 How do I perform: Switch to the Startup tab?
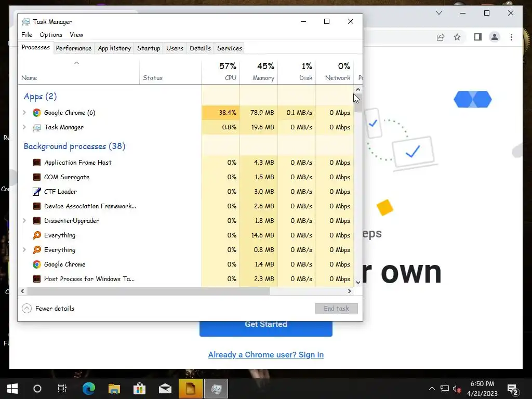[x=149, y=48]
